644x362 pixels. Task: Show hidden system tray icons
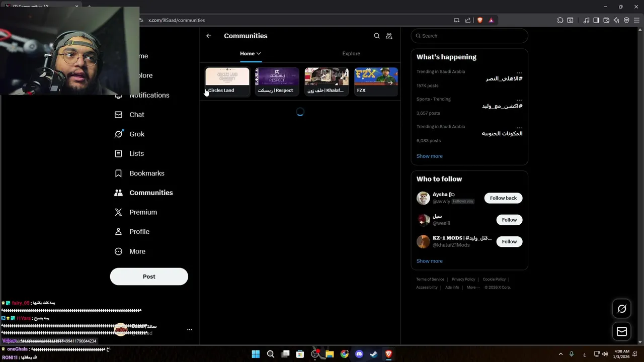[x=560, y=354]
